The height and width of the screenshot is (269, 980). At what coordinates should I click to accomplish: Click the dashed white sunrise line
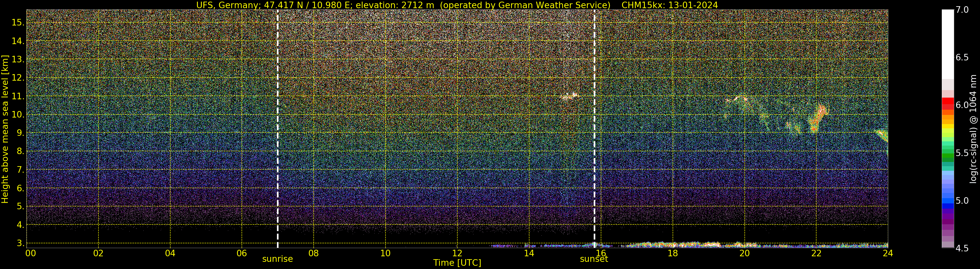coord(278,129)
